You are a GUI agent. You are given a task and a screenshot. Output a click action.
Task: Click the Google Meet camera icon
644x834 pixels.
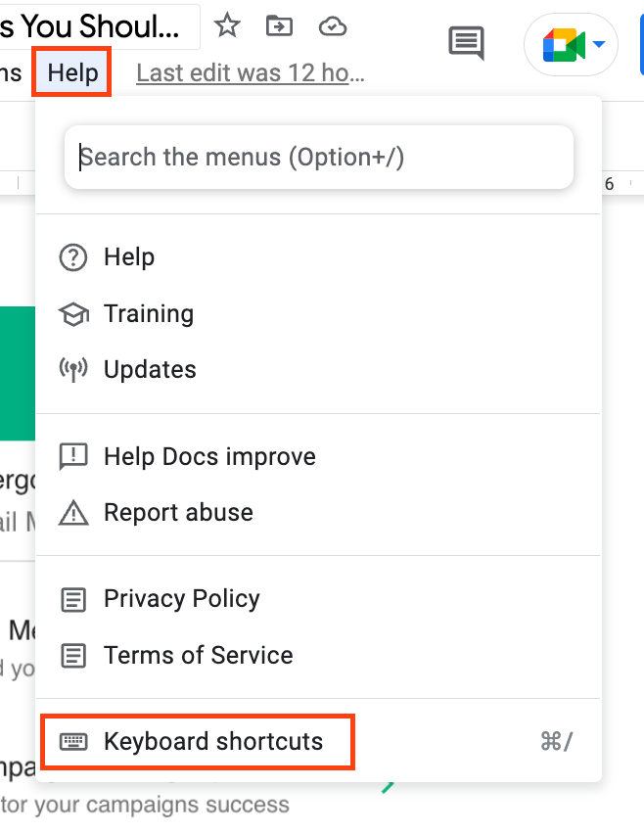564,45
